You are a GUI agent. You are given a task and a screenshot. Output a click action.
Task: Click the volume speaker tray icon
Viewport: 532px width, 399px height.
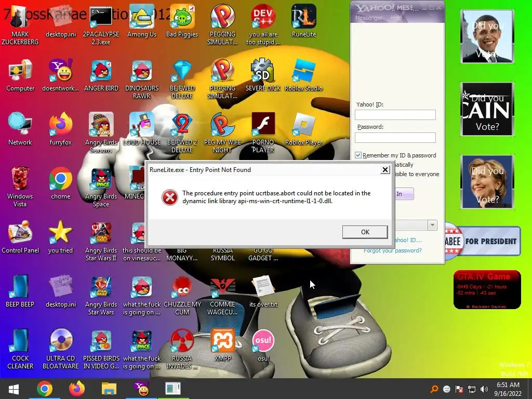pyautogui.click(x=484, y=389)
